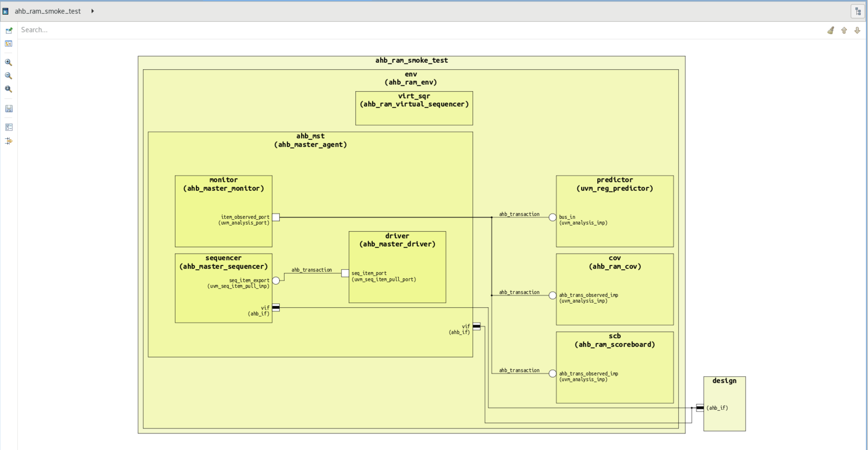
Task: Click the arrows routing/layout icon
Action: 9,141
